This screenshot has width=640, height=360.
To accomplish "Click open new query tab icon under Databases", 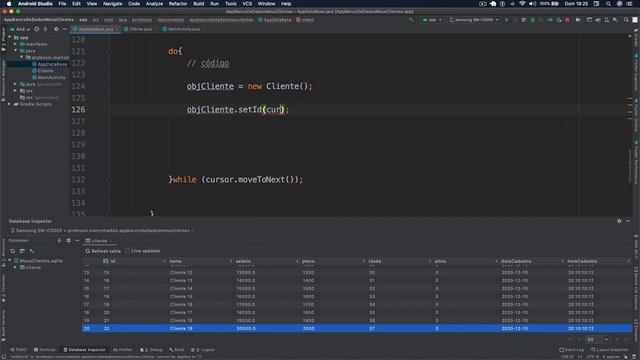I will pyautogui.click(x=22, y=251).
